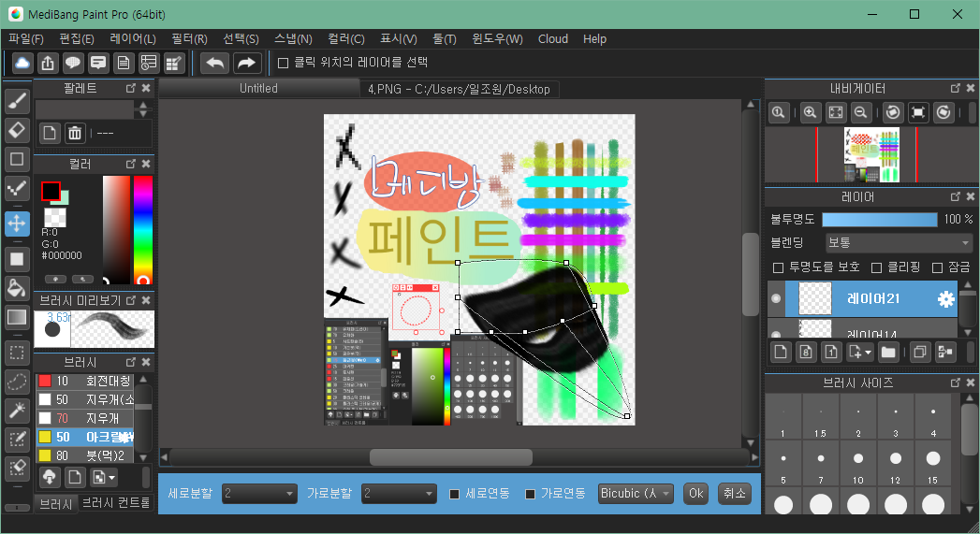
Task: Hide 레이어21 visibility toggle
Action: [776, 298]
